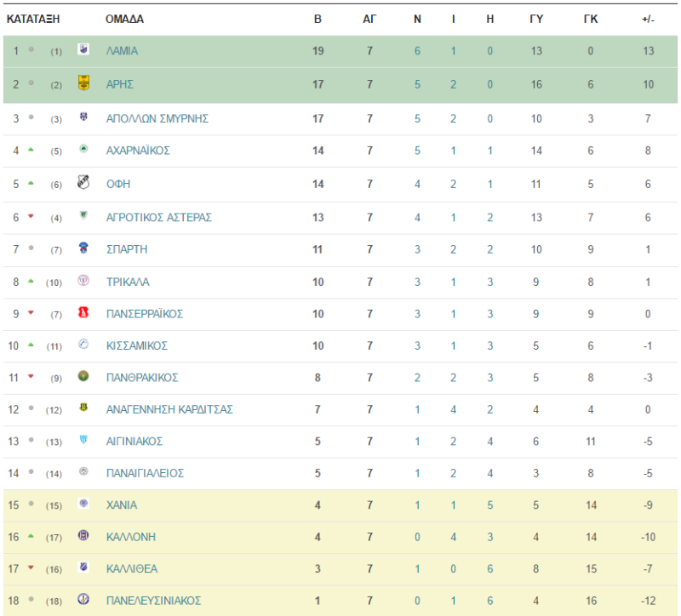Open the ΑΓΡΟΤΙΚΟΣ ΑΣΤΕΡΑΣ team link

159,218
